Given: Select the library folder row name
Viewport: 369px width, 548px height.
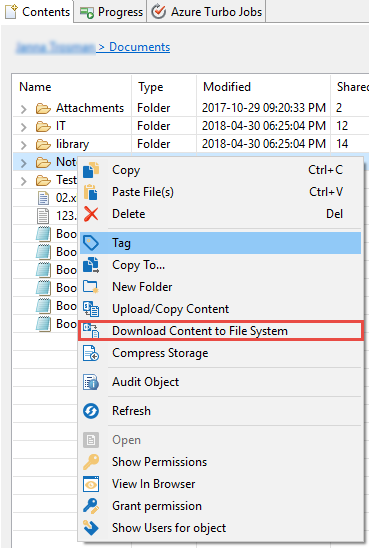Looking at the screenshot, I should click(x=72, y=144).
